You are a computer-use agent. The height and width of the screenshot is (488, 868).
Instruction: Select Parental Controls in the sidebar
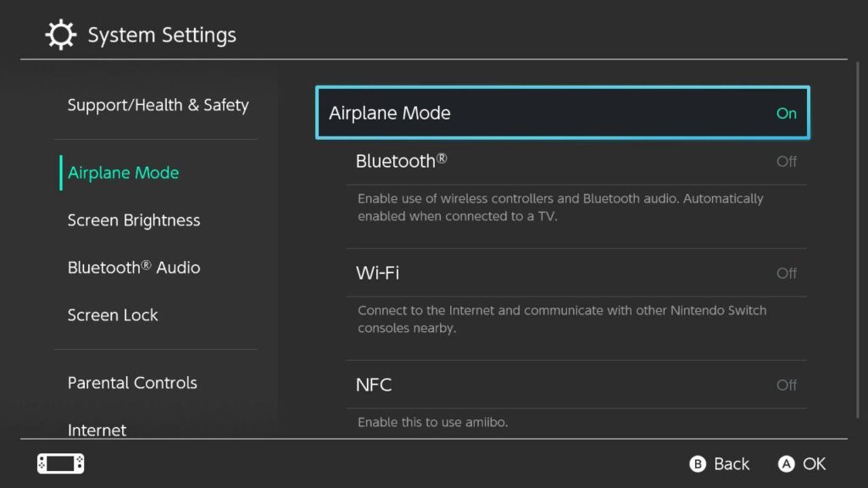tap(131, 382)
